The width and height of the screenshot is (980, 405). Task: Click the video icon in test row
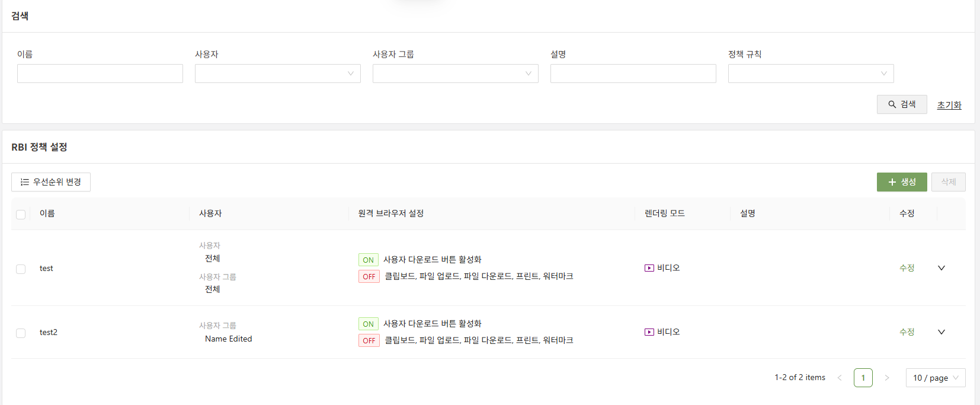click(649, 268)
